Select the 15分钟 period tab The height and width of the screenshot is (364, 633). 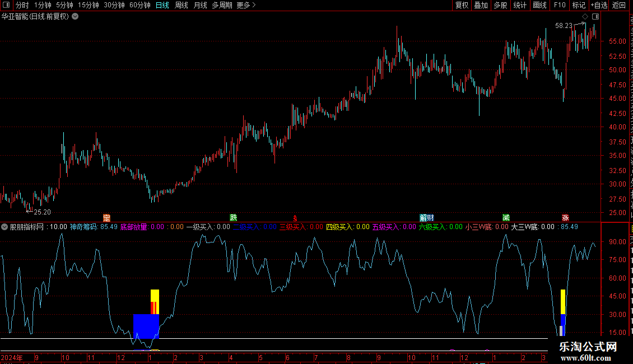point(89,5)
